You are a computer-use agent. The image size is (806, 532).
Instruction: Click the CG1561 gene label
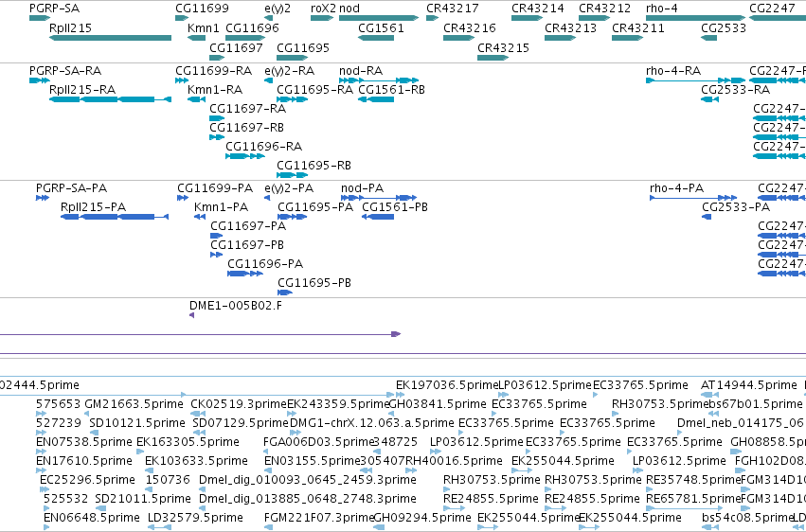(x=381, y=27)
